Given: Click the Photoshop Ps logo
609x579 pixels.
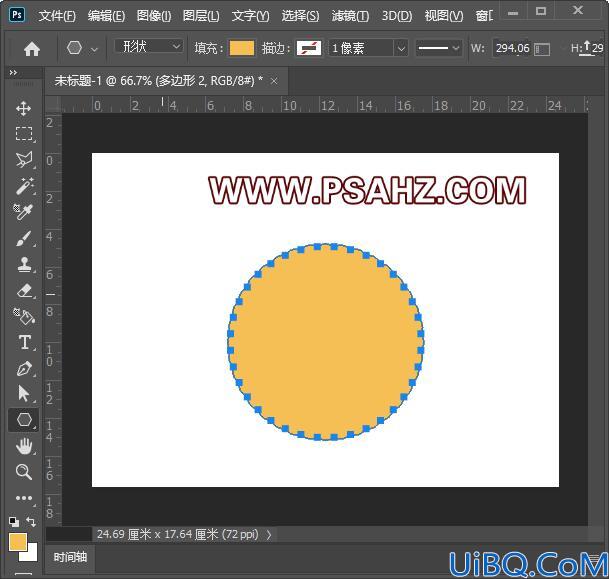Looking at the screenshot, I should (17, 15).
